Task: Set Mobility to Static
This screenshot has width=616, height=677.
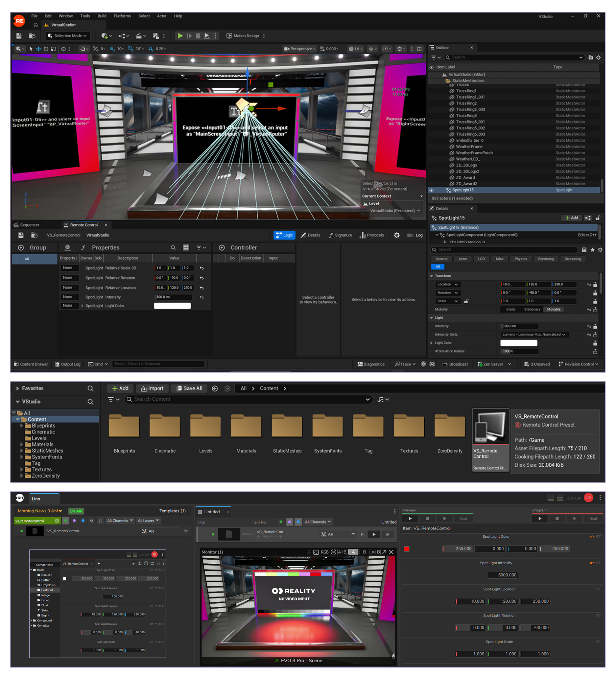Action: pyautogui.click(x=510, y=309)
